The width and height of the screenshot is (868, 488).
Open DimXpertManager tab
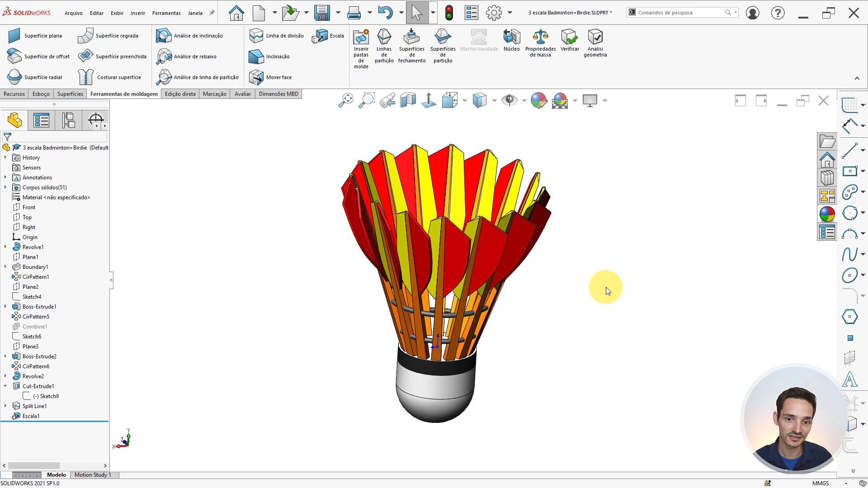[x=95, y=121]
